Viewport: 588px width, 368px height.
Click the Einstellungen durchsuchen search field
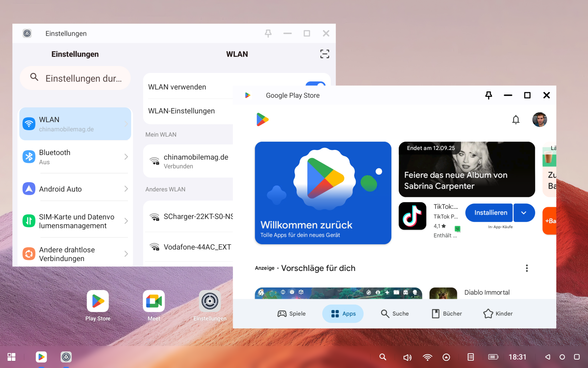(75, 78)
